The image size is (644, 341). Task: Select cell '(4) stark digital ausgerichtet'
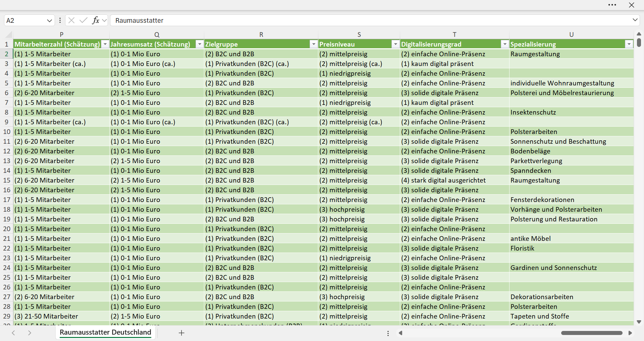point(454,180)
